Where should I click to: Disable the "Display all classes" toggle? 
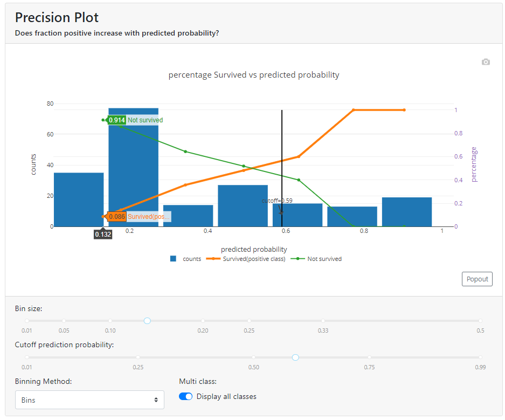pyautogui.click(x=185, y=396)
